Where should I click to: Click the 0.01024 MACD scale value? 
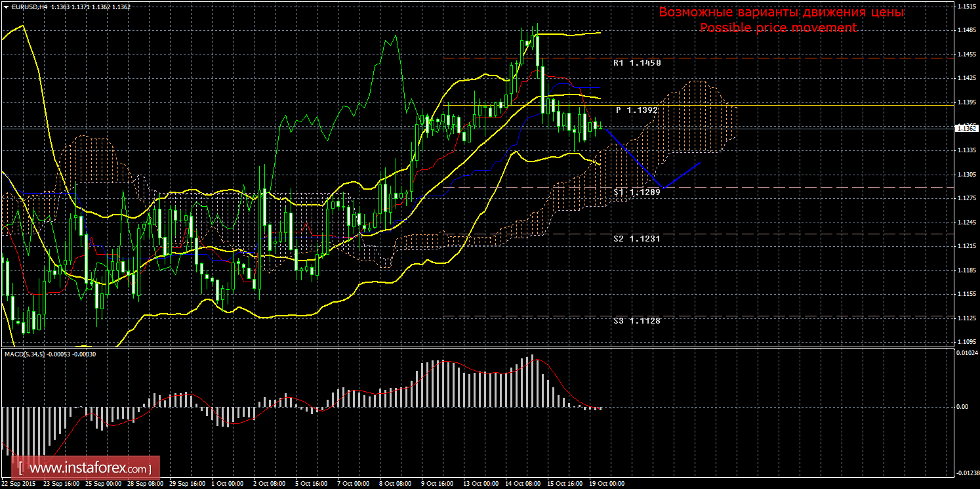tap(965, 353)
